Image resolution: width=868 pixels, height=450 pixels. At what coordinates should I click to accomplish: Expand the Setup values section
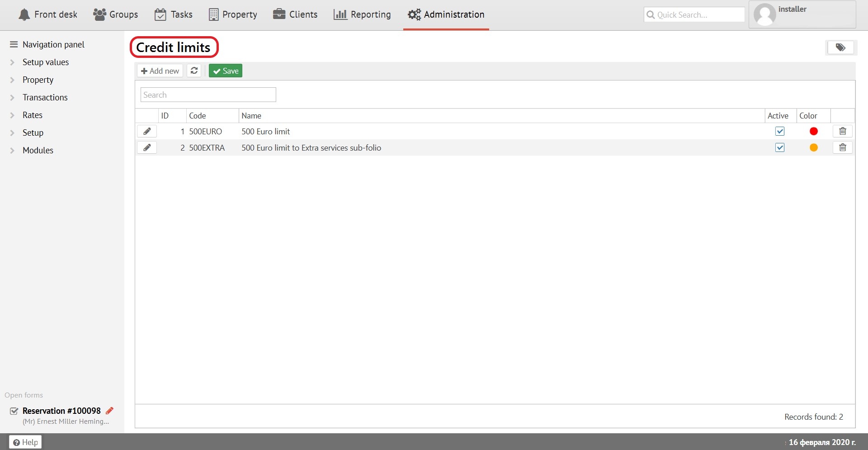[12, 62]
